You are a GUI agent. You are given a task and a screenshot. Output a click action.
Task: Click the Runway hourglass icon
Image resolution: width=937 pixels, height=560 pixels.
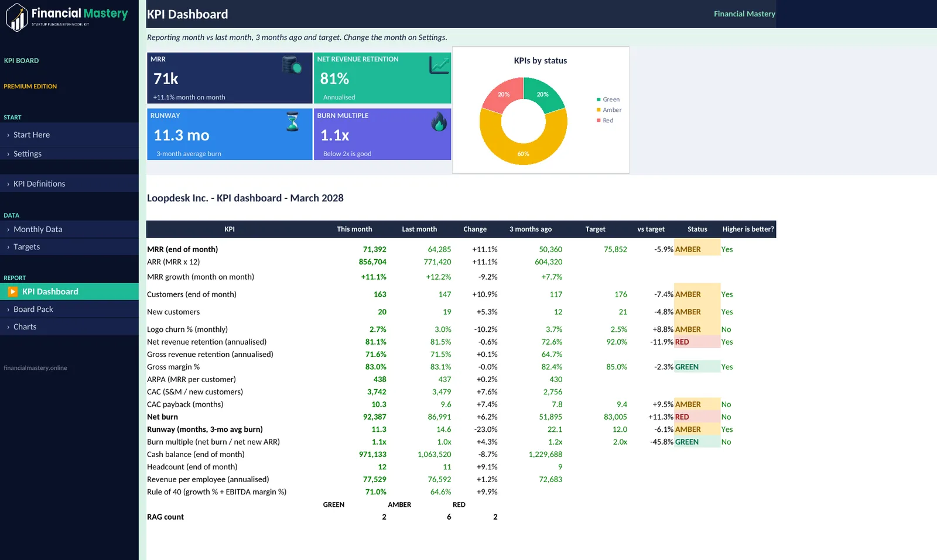click(292, 122)
